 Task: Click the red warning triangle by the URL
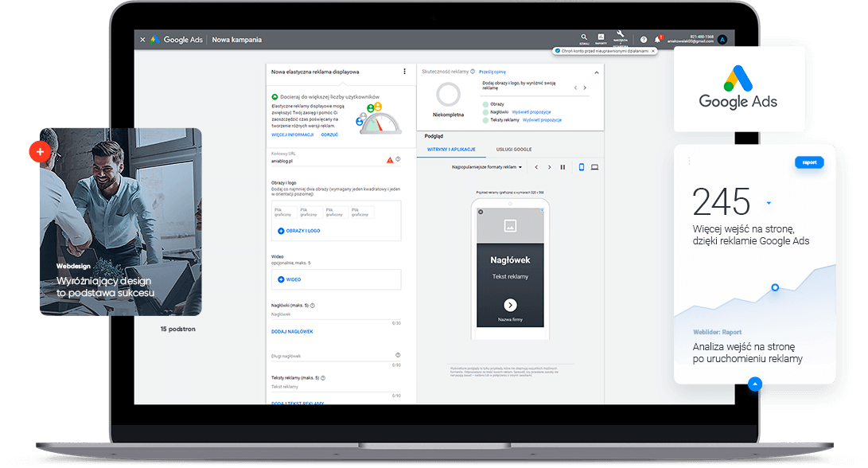[x=390, y=160]
